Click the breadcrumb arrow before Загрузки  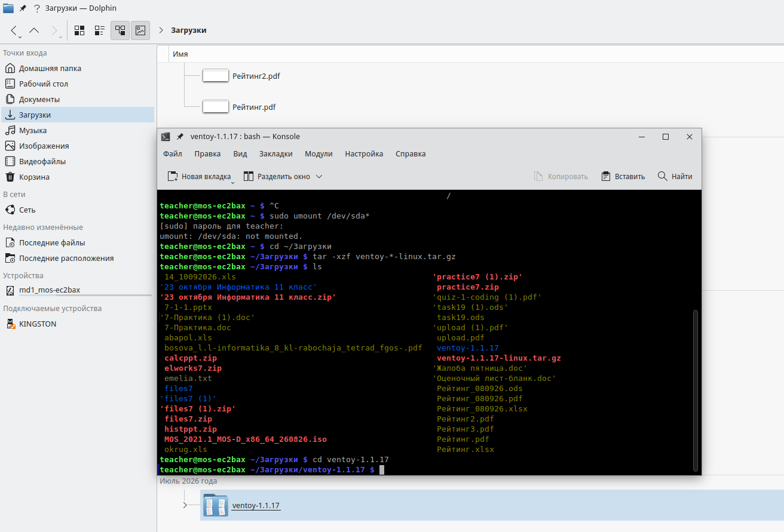161,30
